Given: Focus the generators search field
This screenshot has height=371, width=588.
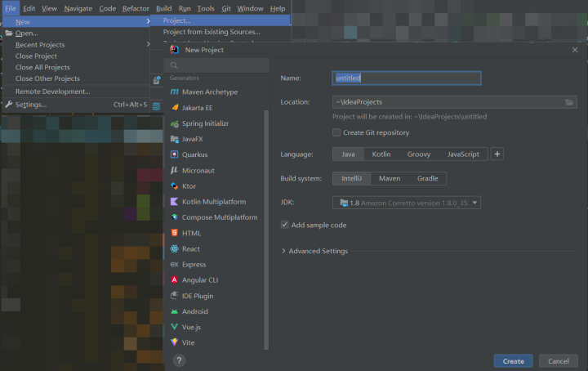Looking at the screenshot, I should (x=216, y=65).
